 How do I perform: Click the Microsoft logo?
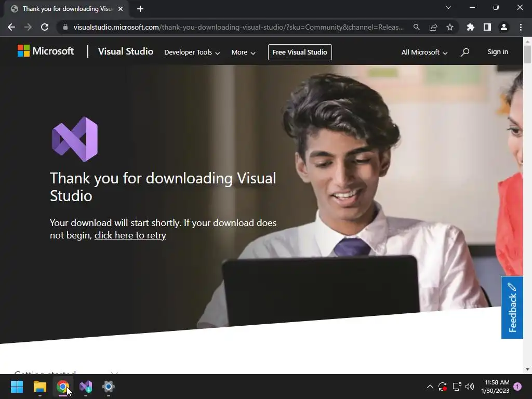pyautogui.click(x=46, y=51)
